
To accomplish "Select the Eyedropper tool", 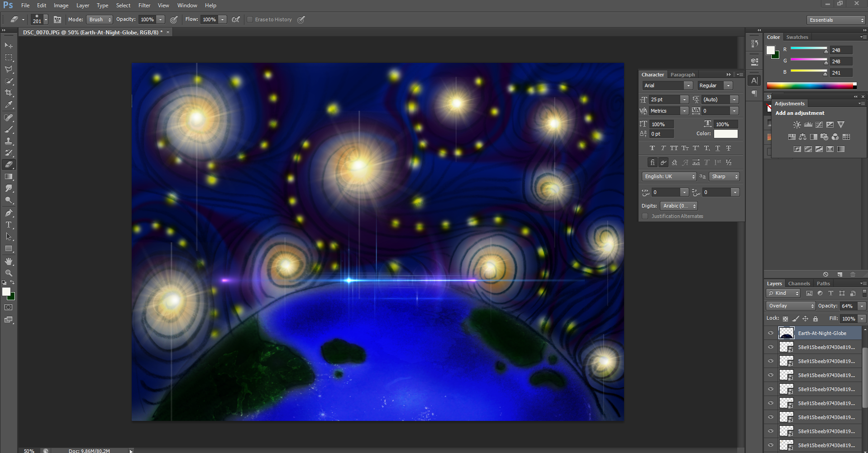I will pos(9,104).
